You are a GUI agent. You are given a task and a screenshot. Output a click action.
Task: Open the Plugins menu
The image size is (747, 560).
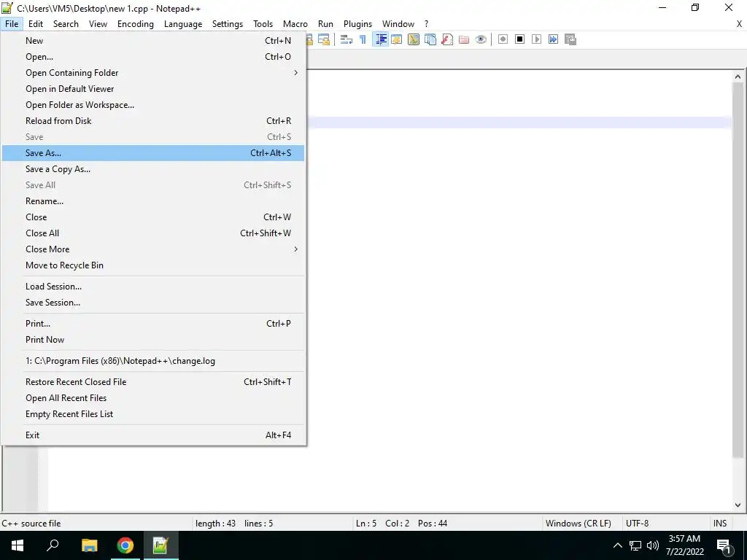coord(357,24)
